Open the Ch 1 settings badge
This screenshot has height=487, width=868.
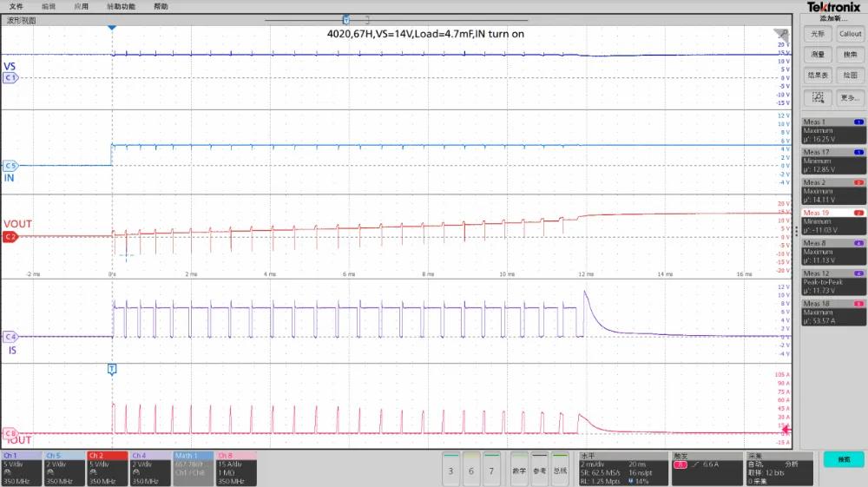point(21,467)
